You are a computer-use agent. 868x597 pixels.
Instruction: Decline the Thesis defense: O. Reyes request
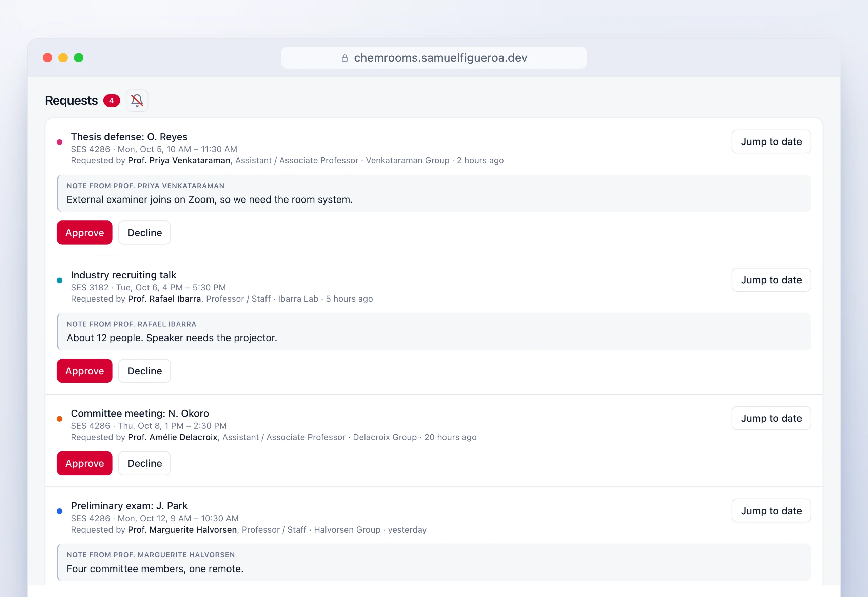145,233
